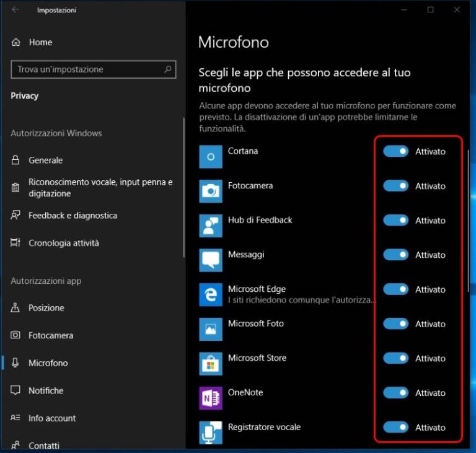This screenshot has height=453, width=476.
Task: Select Cronologia attività in sidebar
Action: 92,242
